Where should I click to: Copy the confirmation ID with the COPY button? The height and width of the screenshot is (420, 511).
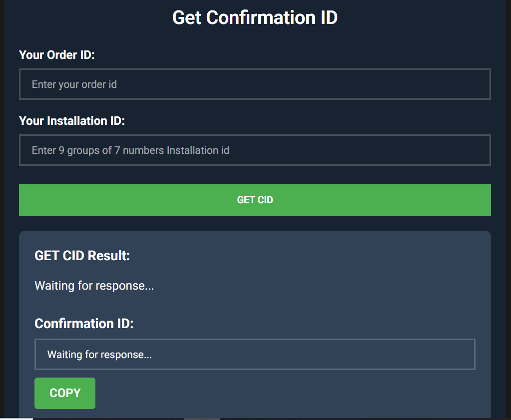point(65,393)
